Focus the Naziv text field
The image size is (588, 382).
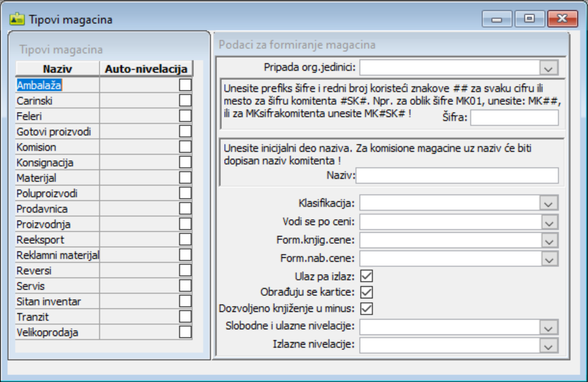(457, 176)
